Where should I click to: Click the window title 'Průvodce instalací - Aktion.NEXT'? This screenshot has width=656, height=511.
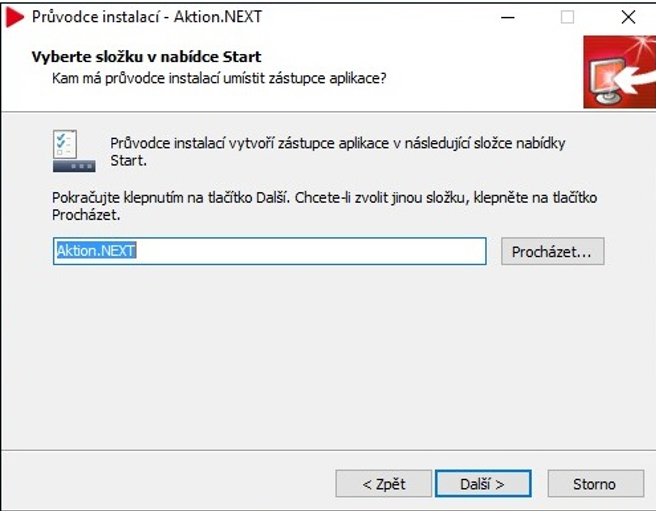(x=147, y=17)
